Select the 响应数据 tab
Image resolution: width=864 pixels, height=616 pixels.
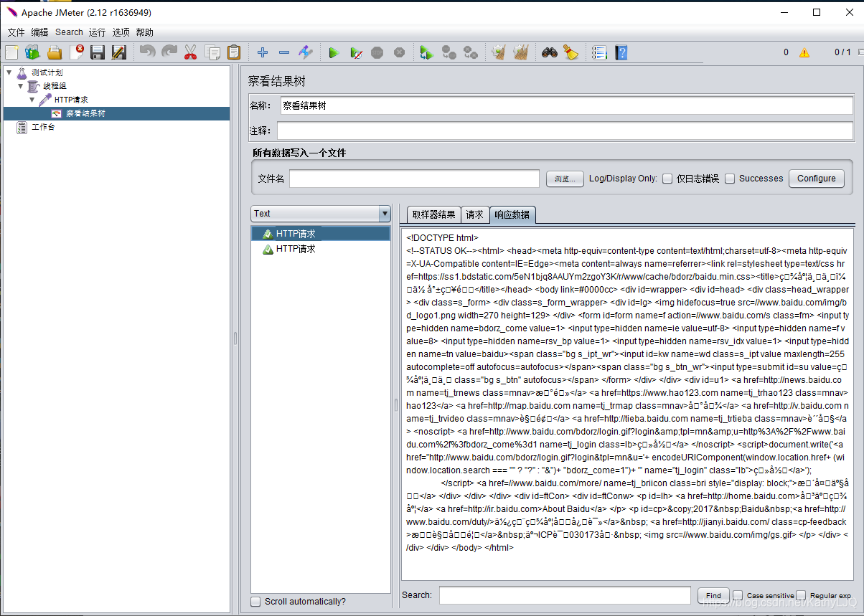point(512,214)
